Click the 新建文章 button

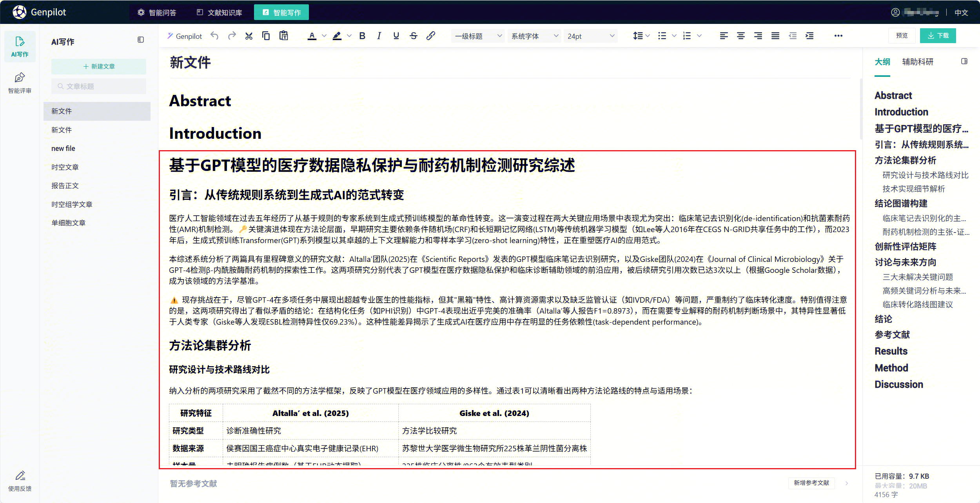click(x=99, y=66)
